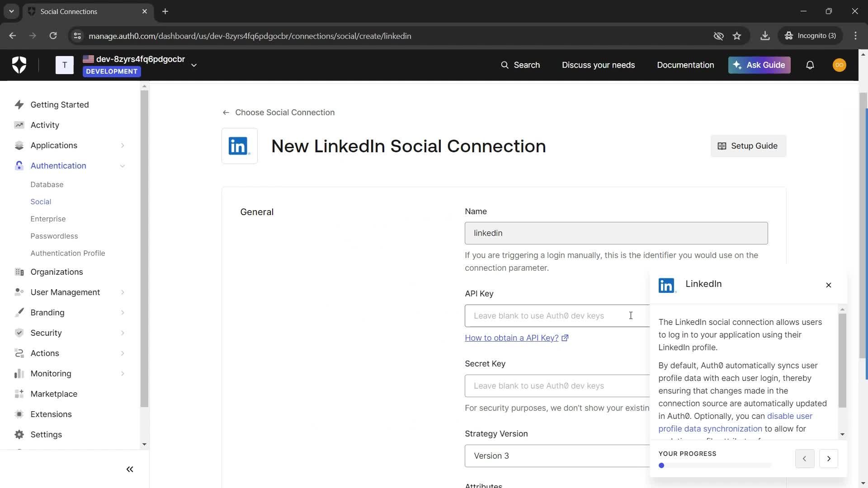Collapse the Authentication section chevron
868x488 pixels.
pos(123,166)
